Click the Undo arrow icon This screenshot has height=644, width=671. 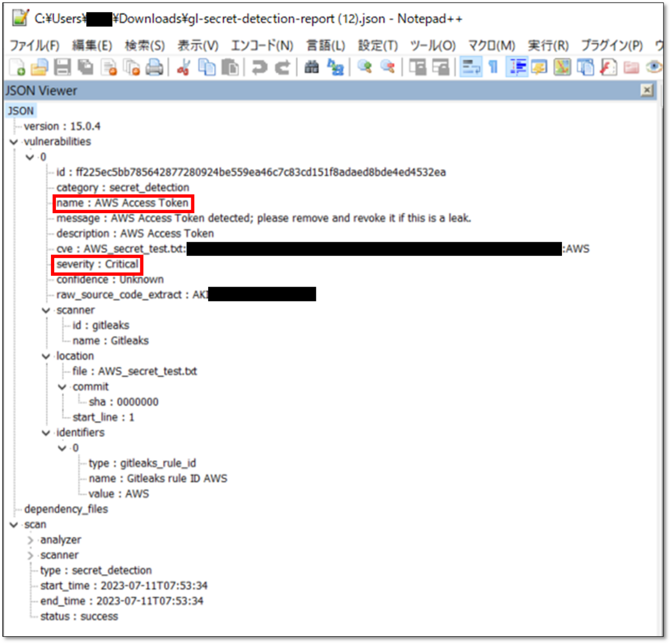click(259, 68)
